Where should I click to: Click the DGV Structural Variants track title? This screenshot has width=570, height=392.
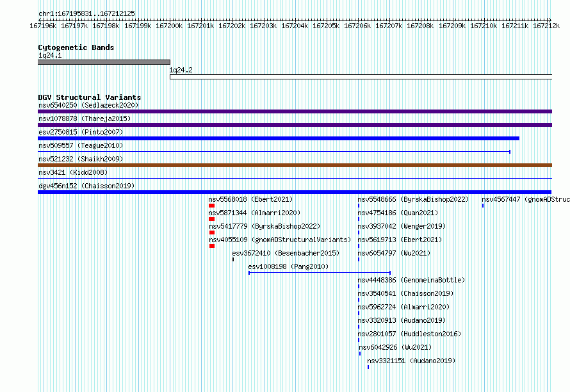[90, 97]
